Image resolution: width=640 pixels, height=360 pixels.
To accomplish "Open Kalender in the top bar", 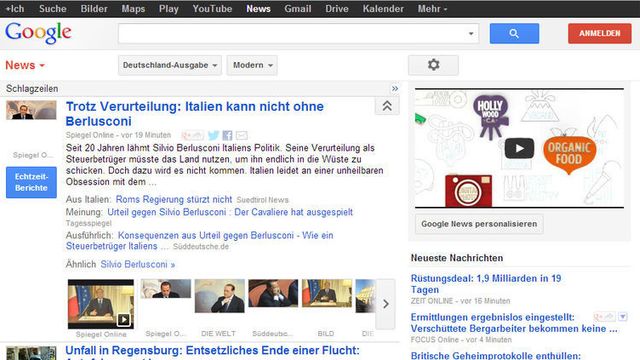I will (383, 9).
